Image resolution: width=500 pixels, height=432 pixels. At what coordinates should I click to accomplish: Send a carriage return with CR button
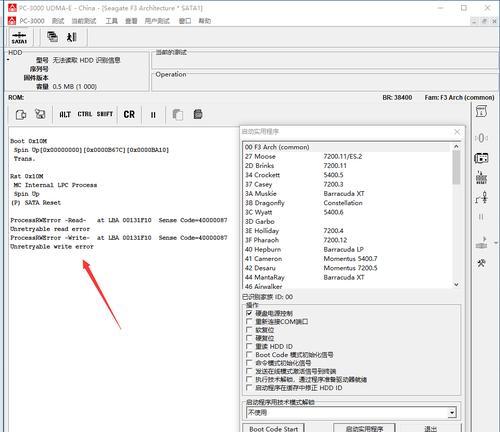129,114
